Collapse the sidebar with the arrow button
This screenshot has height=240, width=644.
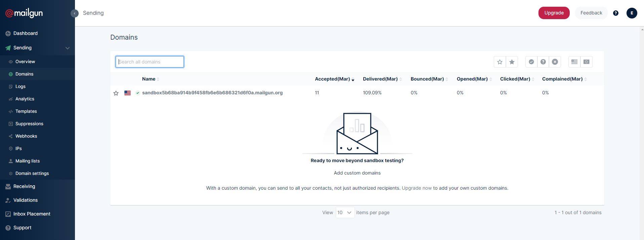75,13
